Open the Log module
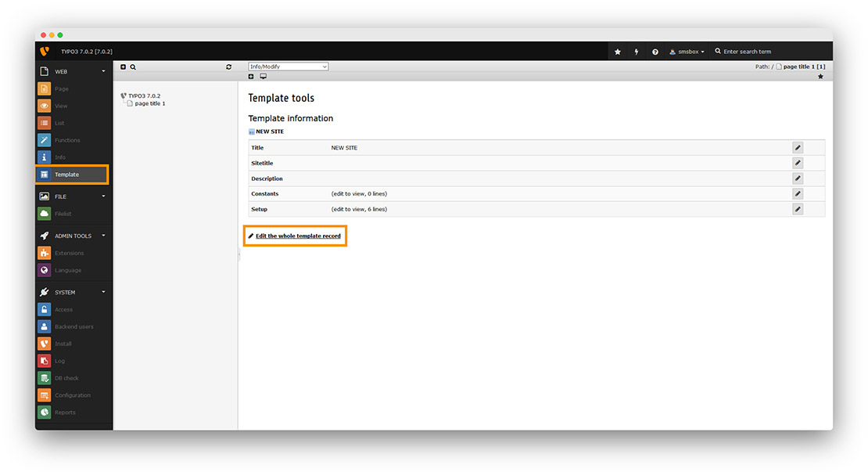The height and width of the screenshot is (472, 868). click(72, 360)
